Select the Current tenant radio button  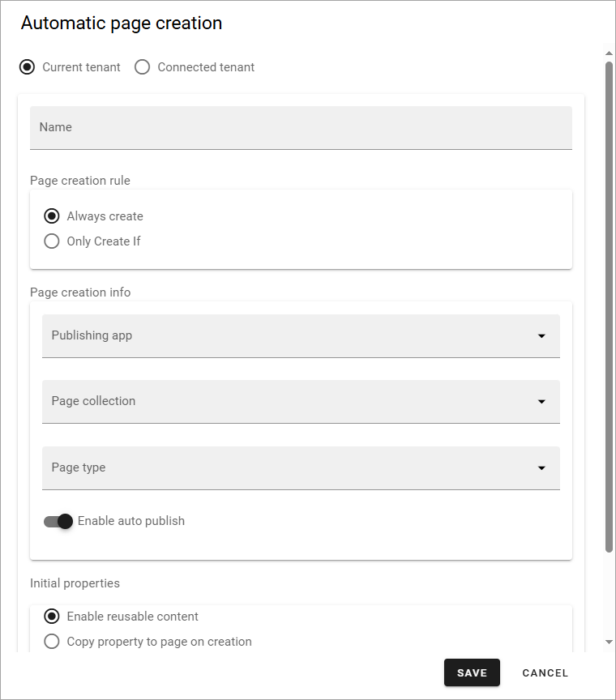(28, 67)
